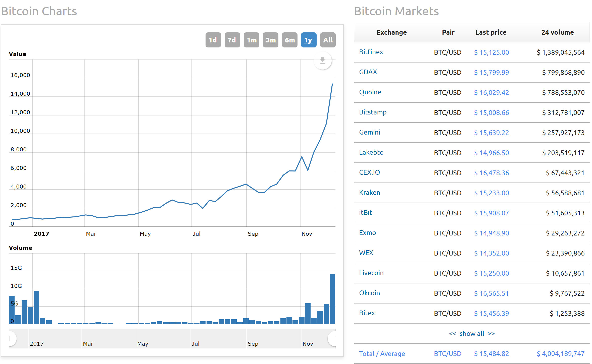This screenshot has height=364, width=592.
Task: Click itBit last price $ 15,908.07
Action: 491,213
